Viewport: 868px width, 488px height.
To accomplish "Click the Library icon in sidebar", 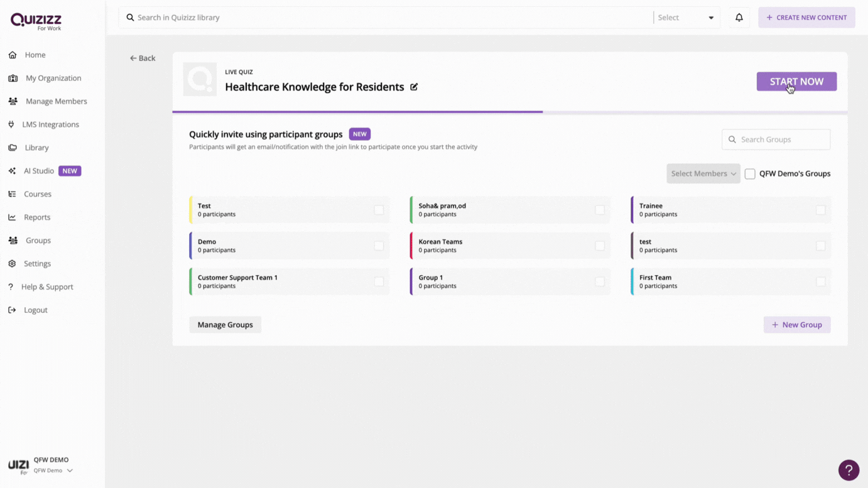I will 13,148.
